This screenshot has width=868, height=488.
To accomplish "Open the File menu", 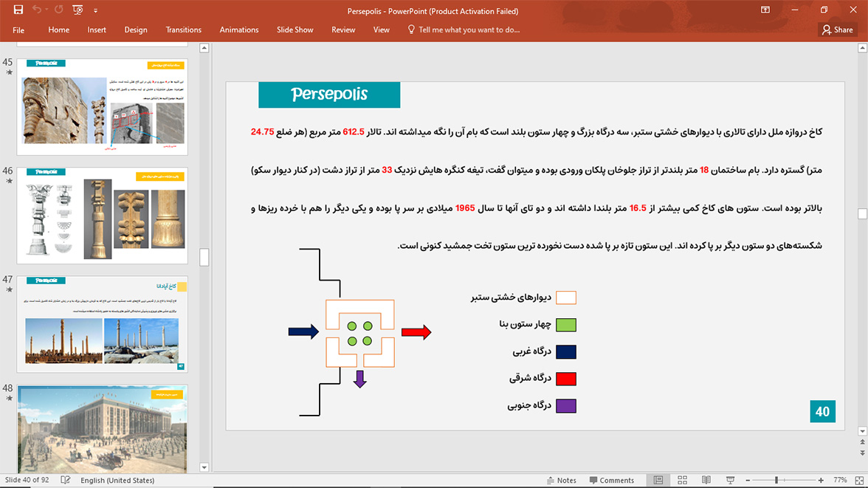I will tap(18, 30).
